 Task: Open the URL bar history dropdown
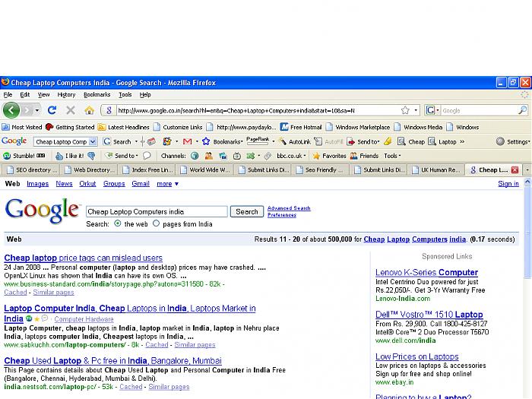[416, 110]
